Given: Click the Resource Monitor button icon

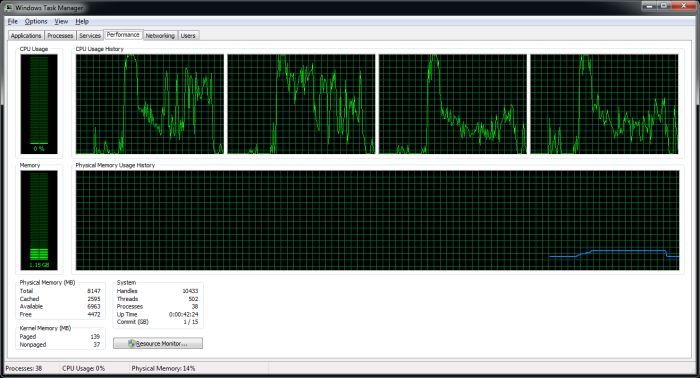Looking at the screenshot, I should coord(131,343).
